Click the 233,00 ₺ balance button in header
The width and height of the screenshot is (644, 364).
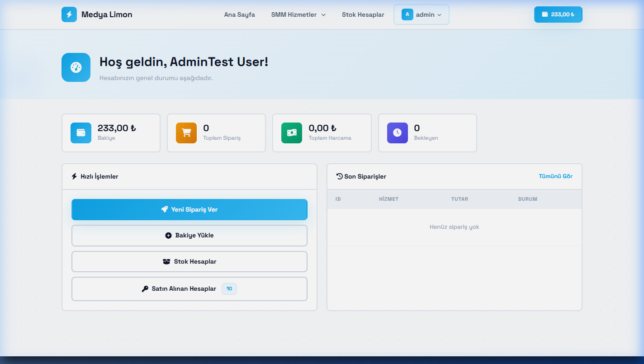pyautogui.click(x=558, y=14)
